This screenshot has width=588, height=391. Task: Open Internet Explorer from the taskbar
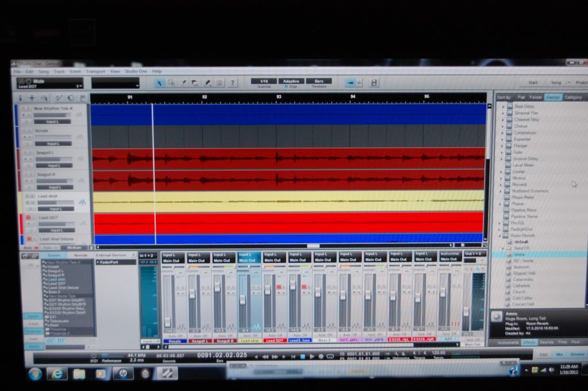(x=57, y=373)
